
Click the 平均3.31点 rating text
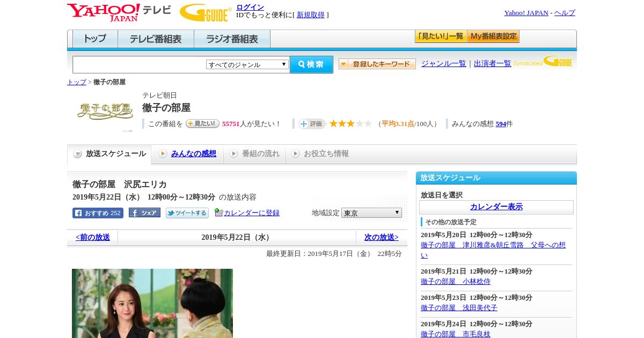(x=398, y=124)
